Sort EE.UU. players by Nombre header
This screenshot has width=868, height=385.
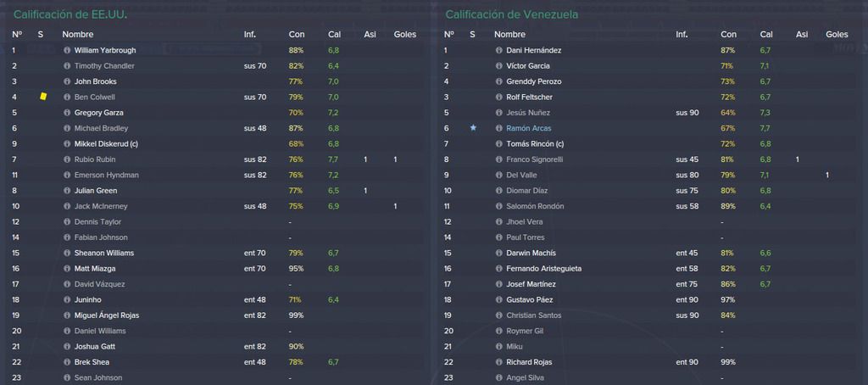pyautogui.click(x=77, y=35)
